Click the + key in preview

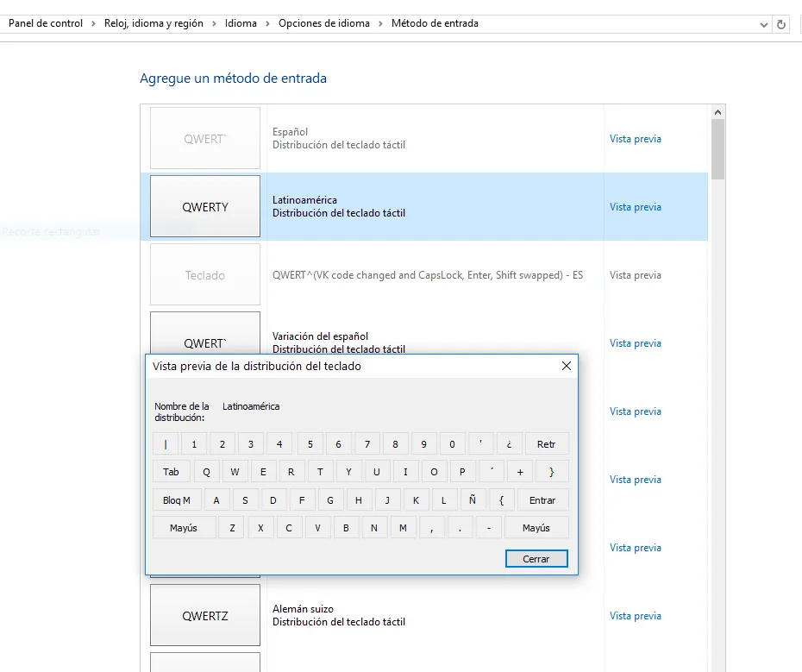pyautogui.click(x=520, y=472)
